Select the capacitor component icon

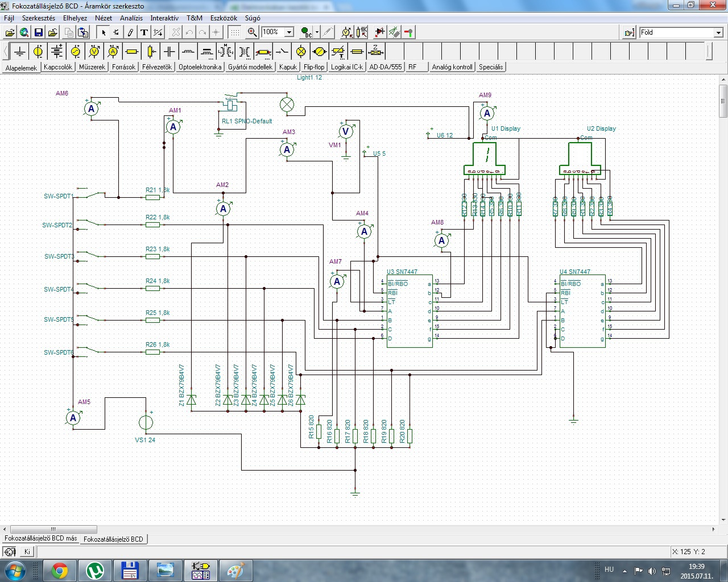pos(169,52)
